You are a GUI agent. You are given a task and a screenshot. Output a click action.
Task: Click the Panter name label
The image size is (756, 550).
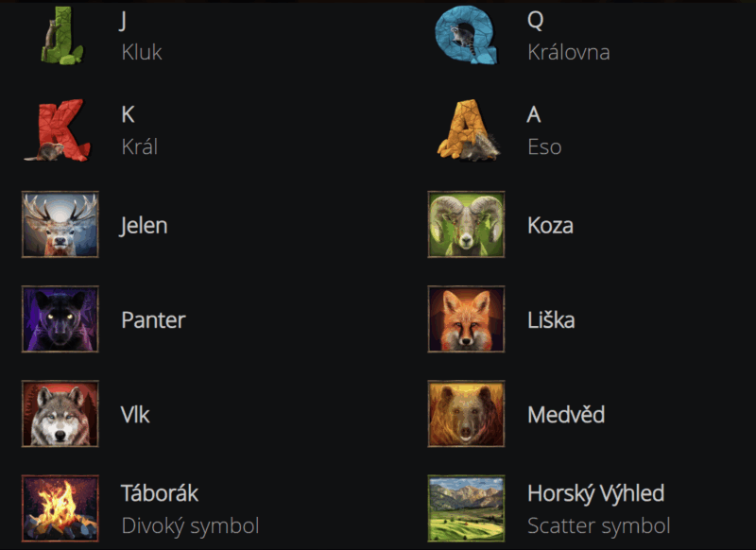[153, 320]
